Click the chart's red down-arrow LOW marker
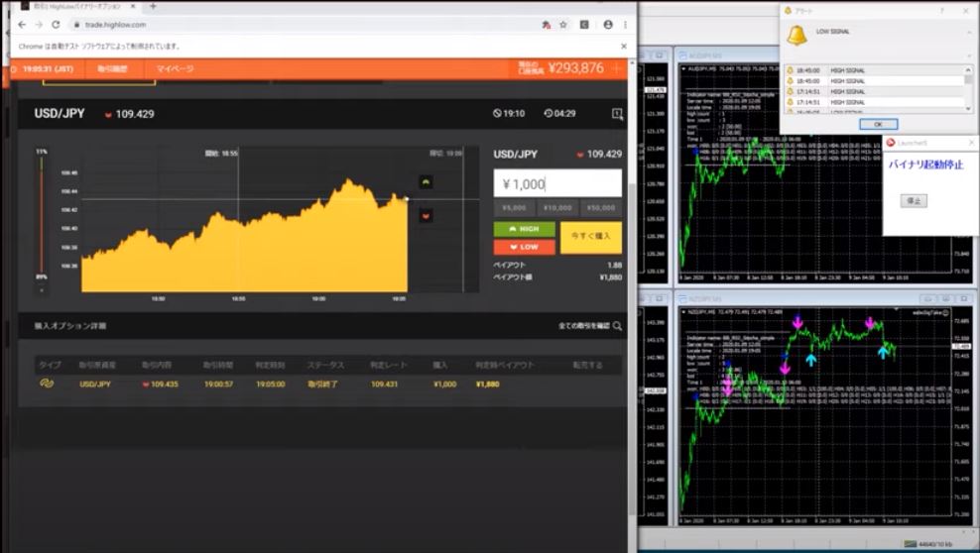Screen dimensions: 980x553 (x=426, y=215)
